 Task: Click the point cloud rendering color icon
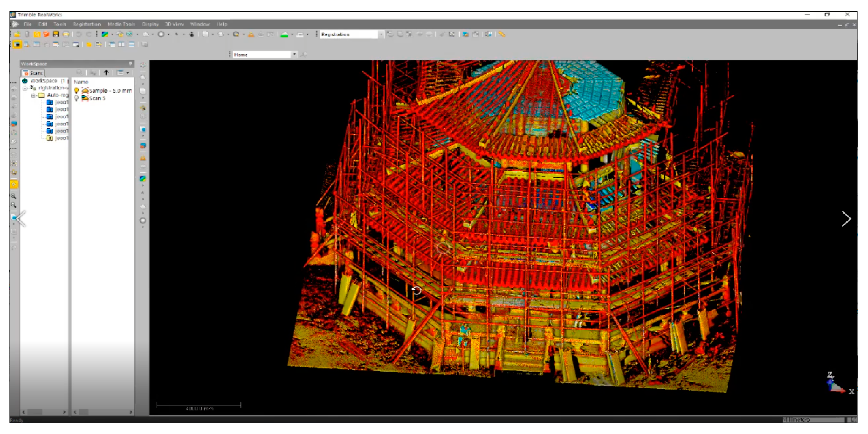tap(105, 34)
